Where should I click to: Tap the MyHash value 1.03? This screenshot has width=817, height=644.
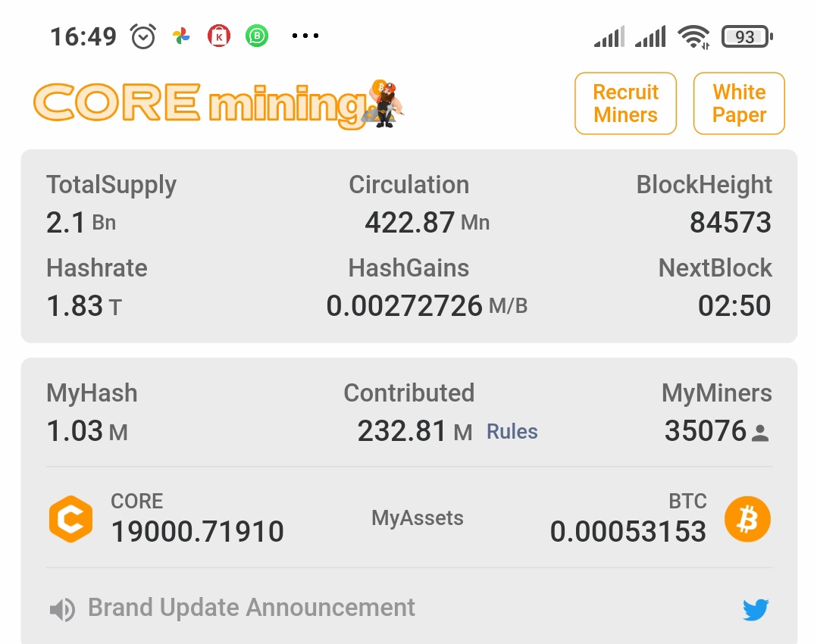75,431
